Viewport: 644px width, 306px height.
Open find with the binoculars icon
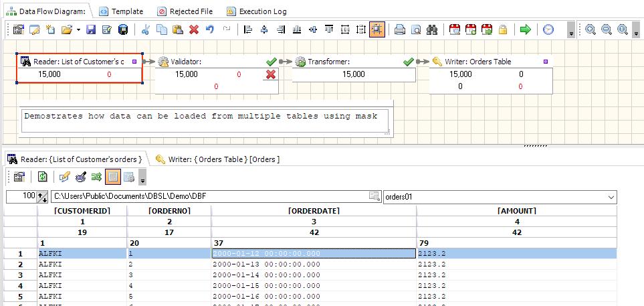[432, 29]
